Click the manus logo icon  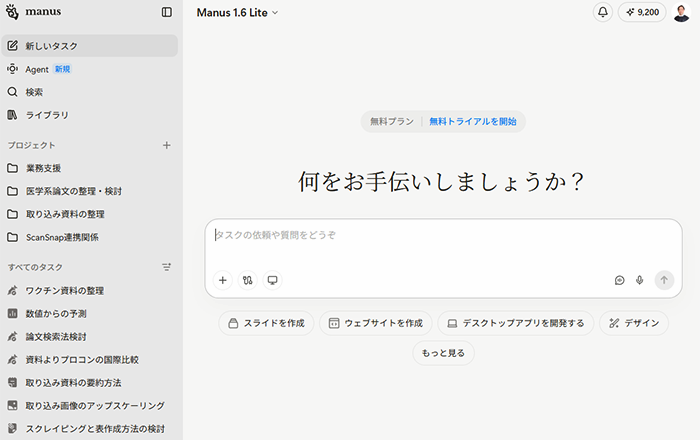[x=12, y=12]
